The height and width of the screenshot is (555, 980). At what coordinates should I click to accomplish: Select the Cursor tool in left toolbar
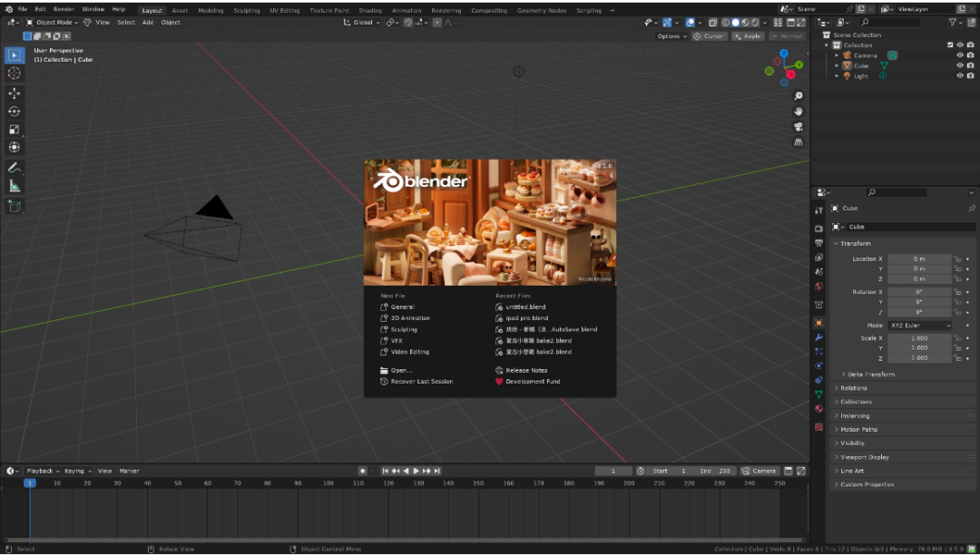click(x=15, y=73)
